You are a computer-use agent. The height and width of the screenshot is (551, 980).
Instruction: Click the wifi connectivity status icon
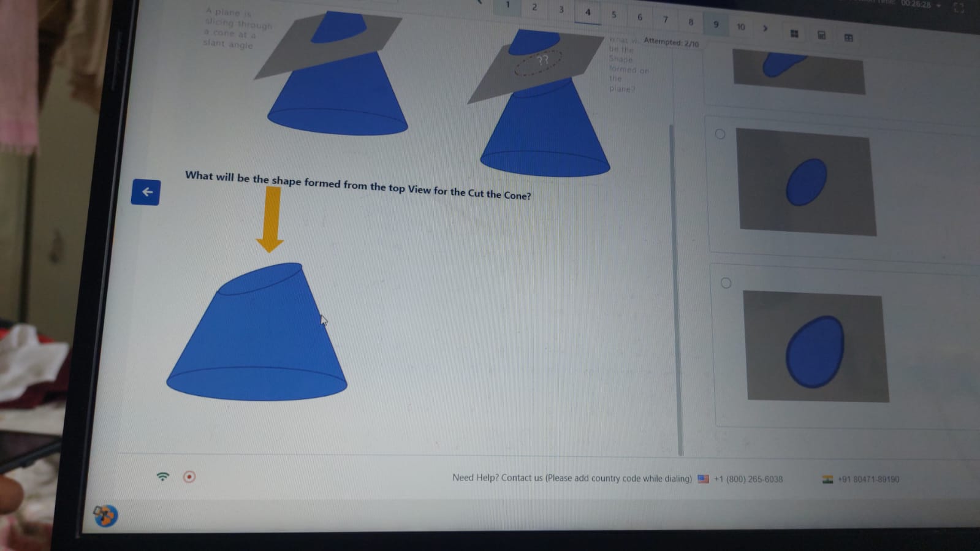coord(162,476)
